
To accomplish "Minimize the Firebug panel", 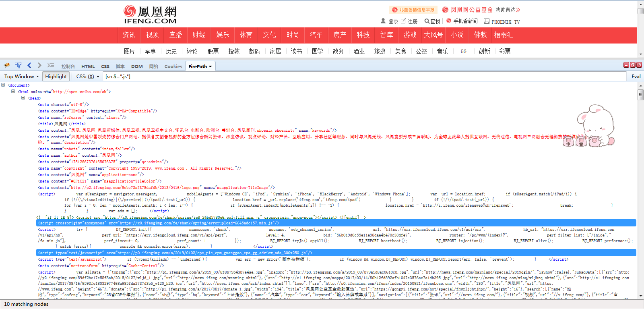I will pos(626,65).
